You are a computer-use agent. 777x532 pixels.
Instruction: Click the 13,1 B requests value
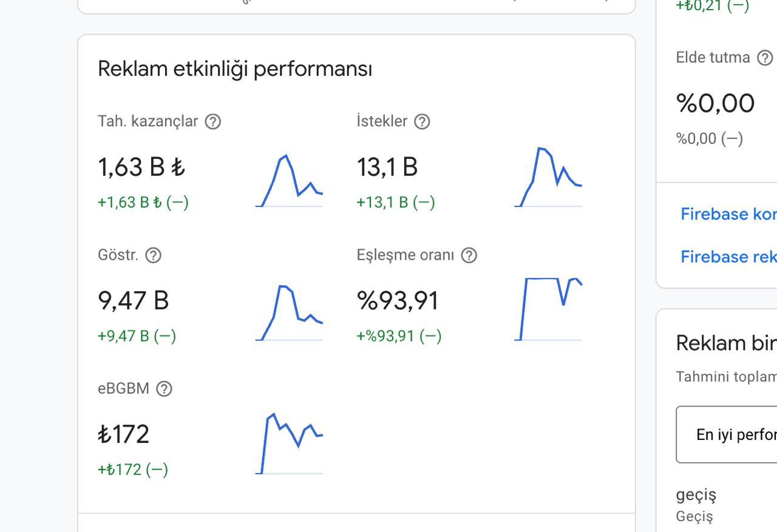tap(387, 167)
